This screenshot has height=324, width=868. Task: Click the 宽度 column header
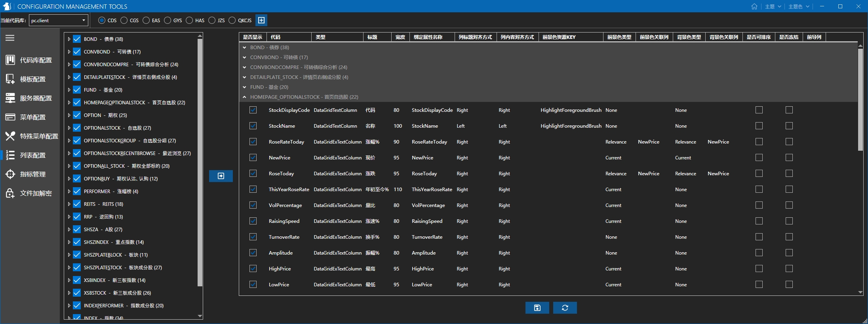click(400, 37)
